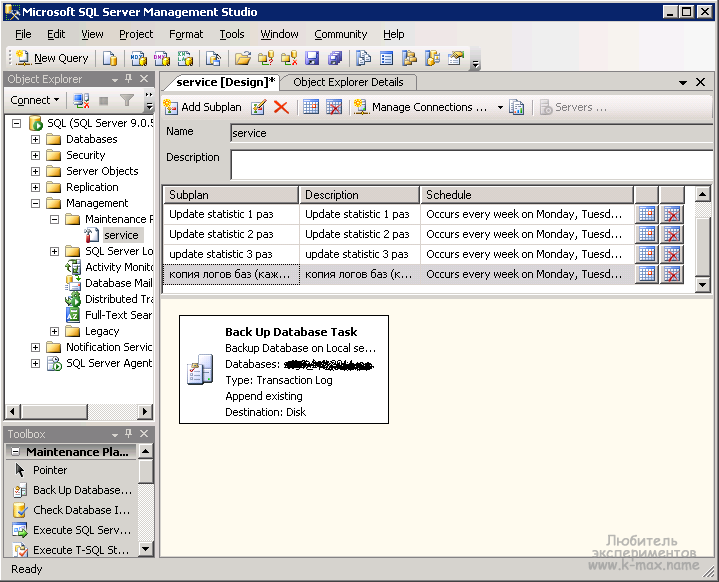Click the Save disk icon in toolbar
719x582 pixels.
tap(312, 58)
